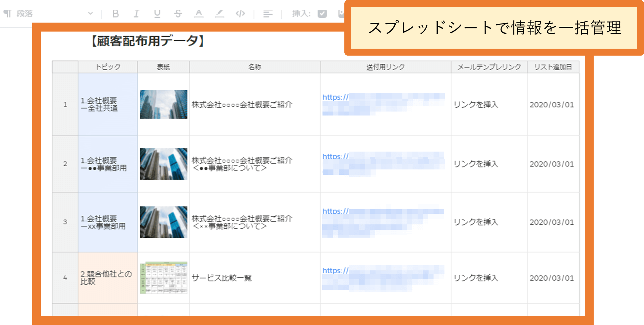The width and height of the screenshot is (644, 325).
Task: Click the リスト追加日 column header
Action: [x=552, y=67]
